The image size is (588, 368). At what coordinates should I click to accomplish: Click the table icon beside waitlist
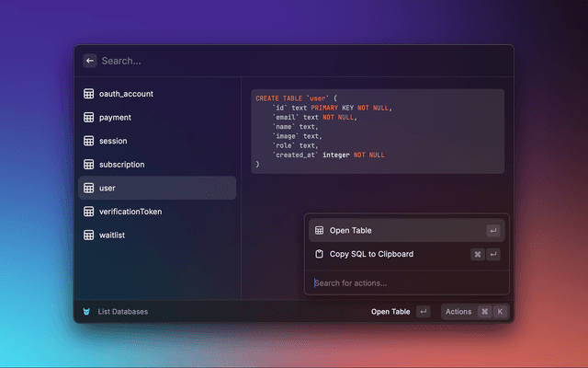(89, 235)
